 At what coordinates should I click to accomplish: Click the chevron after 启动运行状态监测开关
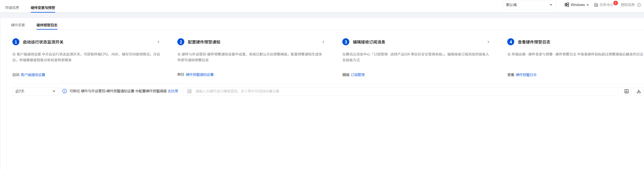coord(158,42)
